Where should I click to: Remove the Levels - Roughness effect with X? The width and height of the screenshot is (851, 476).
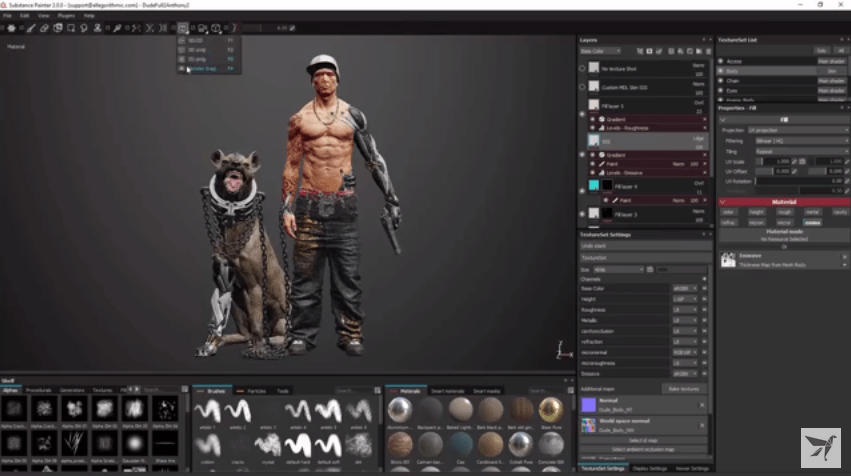pyautogui.click(x=705, y=128)
